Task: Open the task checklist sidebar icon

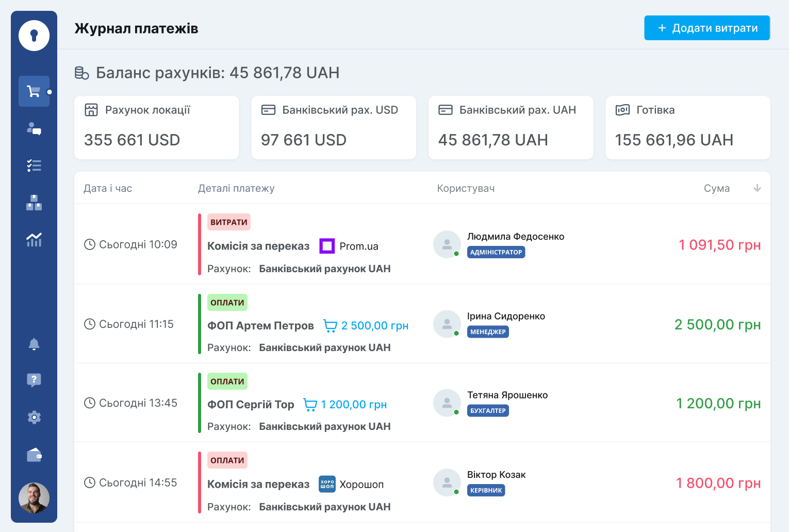Action: [34, 165]
